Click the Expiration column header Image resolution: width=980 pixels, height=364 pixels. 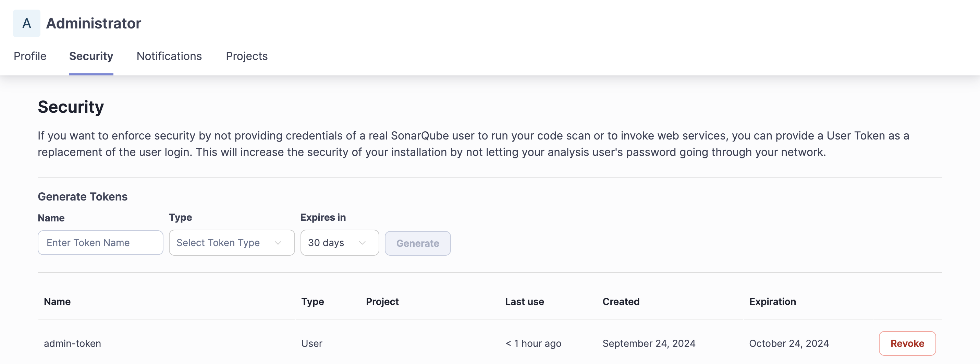click(772, 302)
